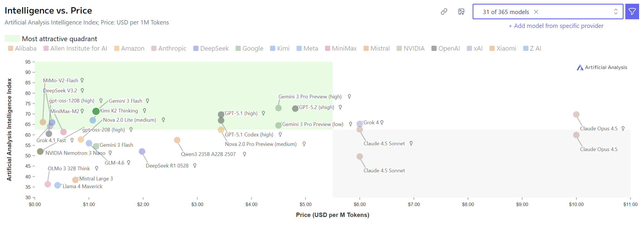Viewport: 644px width, 225px height.
Task: Select the GPT-5.2 (xhigh) data point
Action: (295, 108)
